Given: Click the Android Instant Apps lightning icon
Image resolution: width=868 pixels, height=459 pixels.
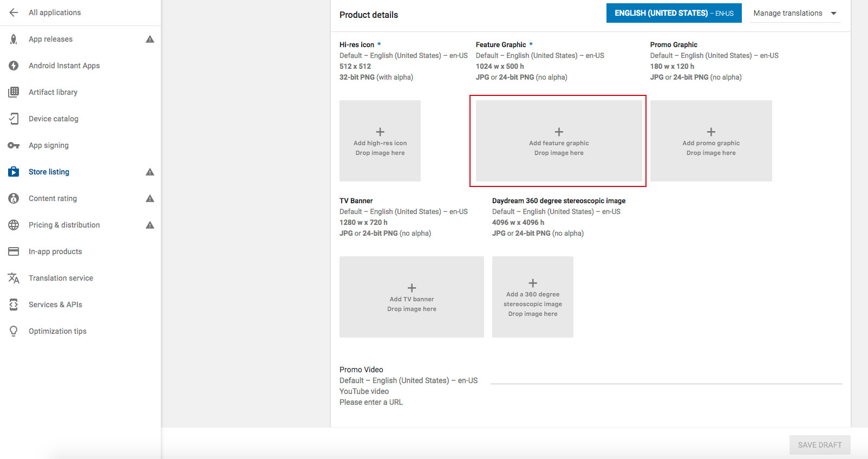Looking at the screenshot, I should tap(14, 66).
